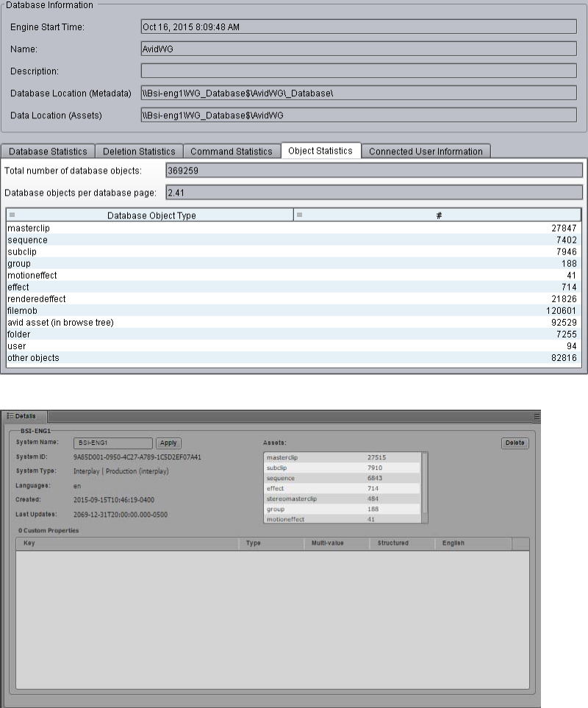This screenshot has height=708, width=588.
Task: Click subclip 7910 in Assets list
Action: click(342, 468)
